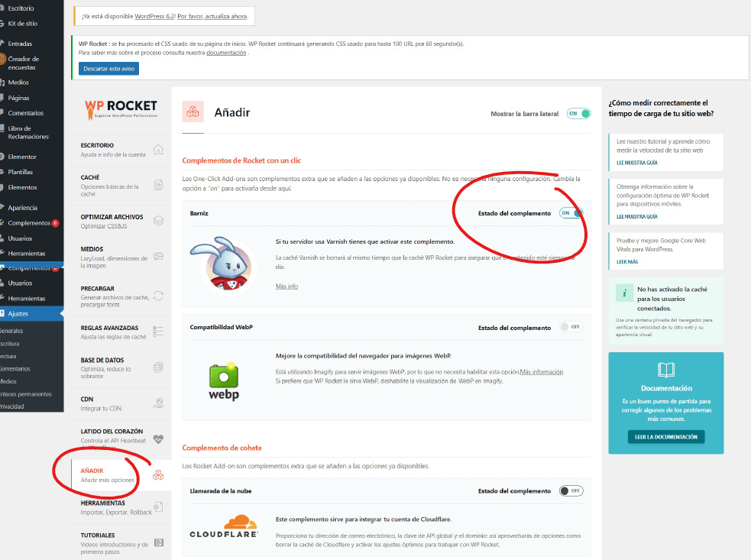Viewport: 751px width, 560px height.
Task: Click the WP Rocket logo
Action: pos(121,109)
